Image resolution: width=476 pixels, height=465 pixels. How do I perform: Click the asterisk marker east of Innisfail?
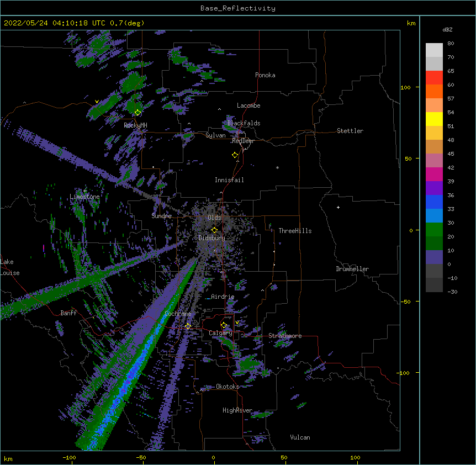(277, 168)
